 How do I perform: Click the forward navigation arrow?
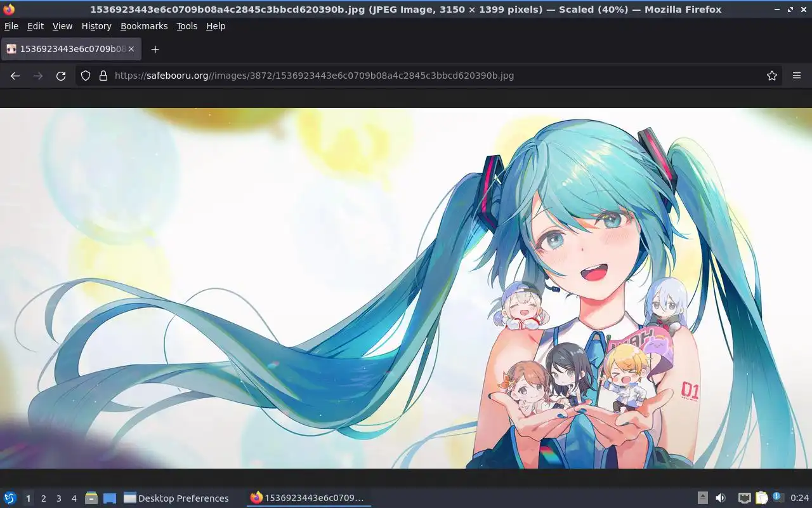38,76
